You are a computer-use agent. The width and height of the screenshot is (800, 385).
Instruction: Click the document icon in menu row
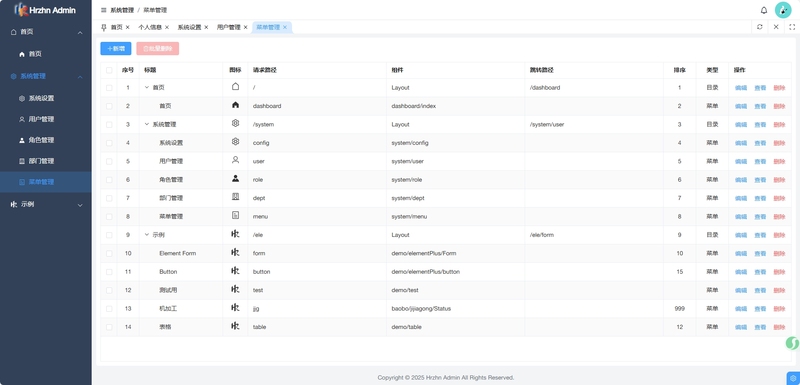235,216
